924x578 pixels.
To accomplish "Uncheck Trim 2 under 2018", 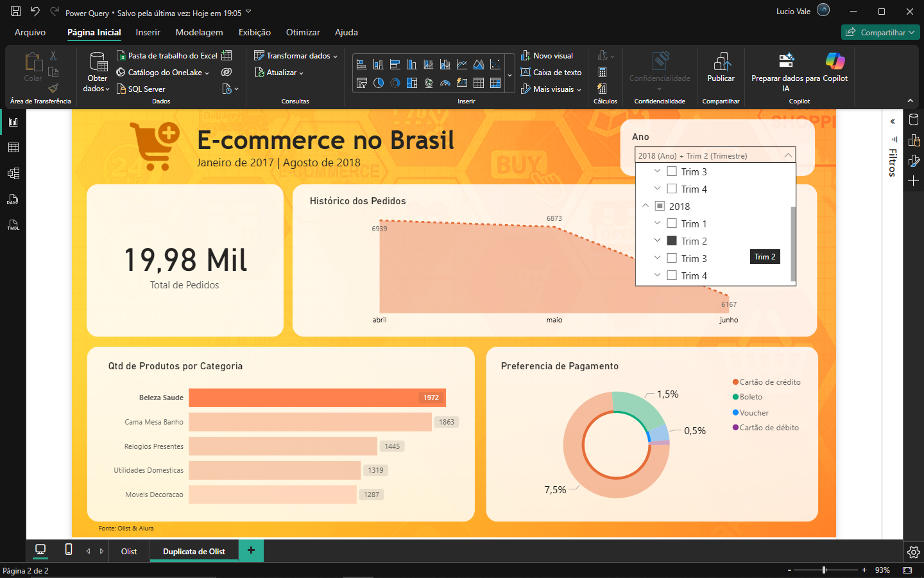I will [672, 241].
